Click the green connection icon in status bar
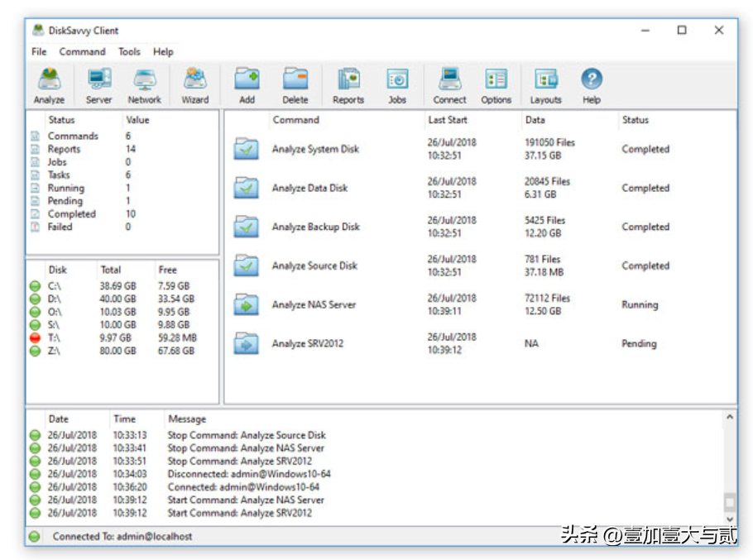 click(x=34, y=537)
